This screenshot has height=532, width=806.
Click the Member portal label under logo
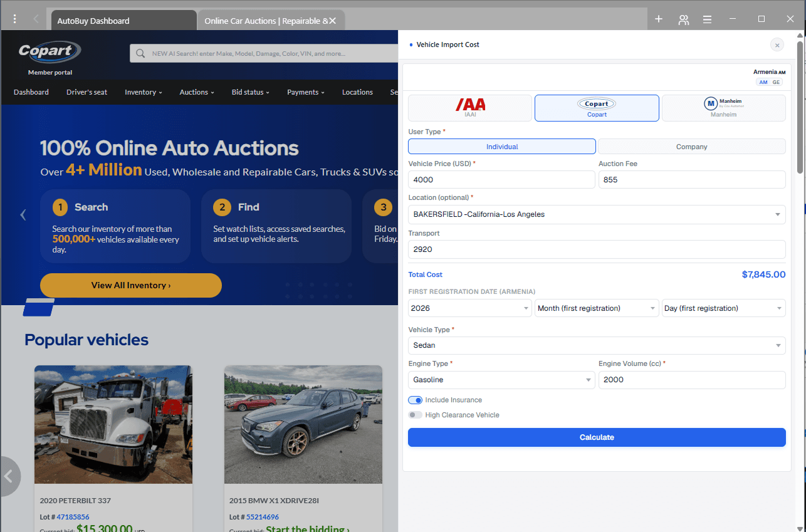[x=50, y=73]
